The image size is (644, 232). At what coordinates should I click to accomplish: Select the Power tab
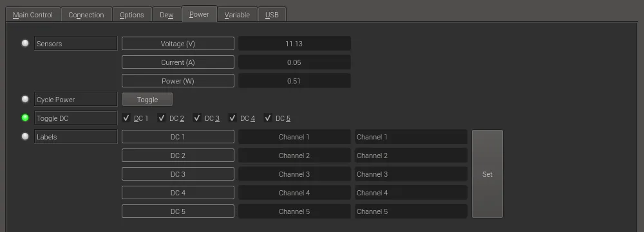[x=199, y=14]
